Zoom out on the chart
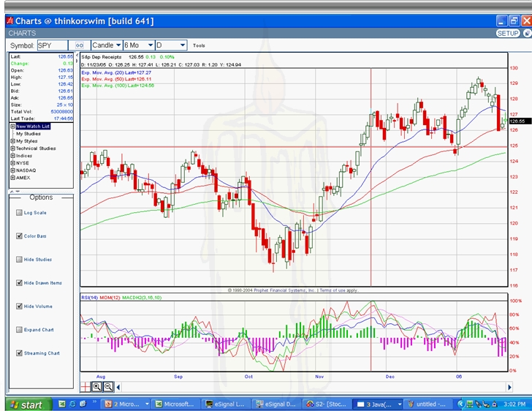This screenshot has height=411, width=532. [x=108, y=387]
